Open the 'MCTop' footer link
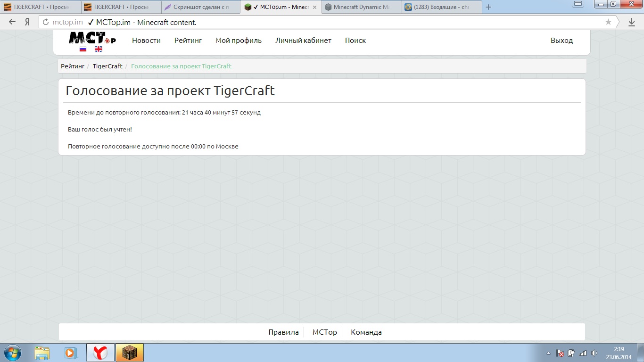This screenshot has height=362, width=644. [x=325, y=332]
